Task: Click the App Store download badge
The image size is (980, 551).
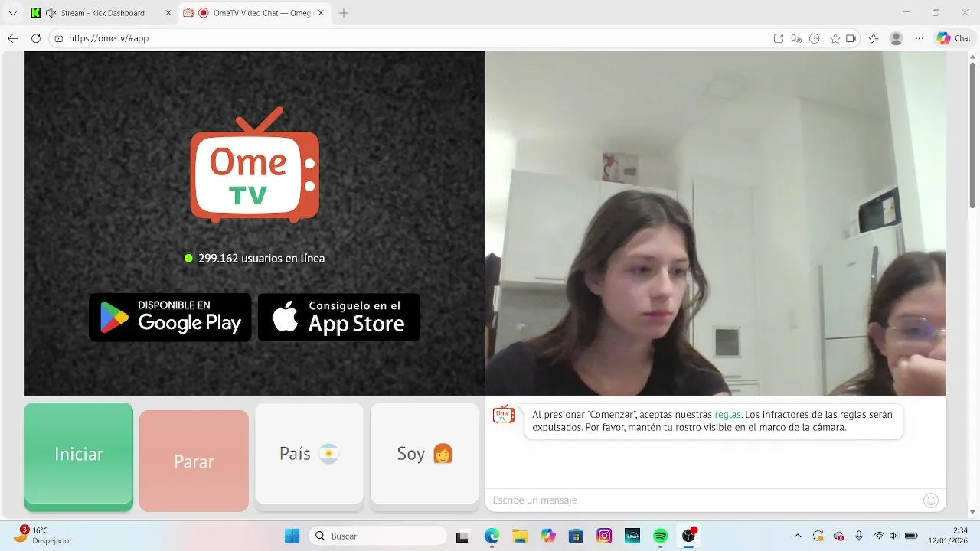Action: coord(339,317)
